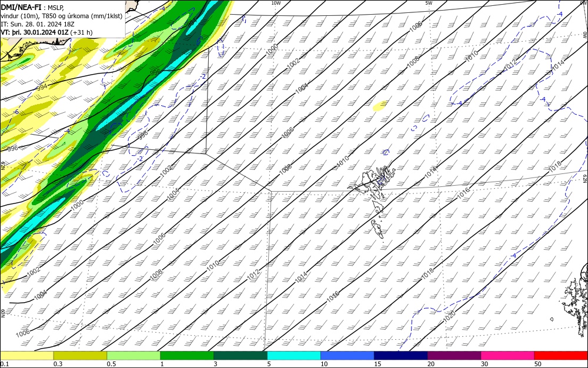Select the purple 20–30 legend swatch
This screenshot has height=368, width=588.
point(454,356)
